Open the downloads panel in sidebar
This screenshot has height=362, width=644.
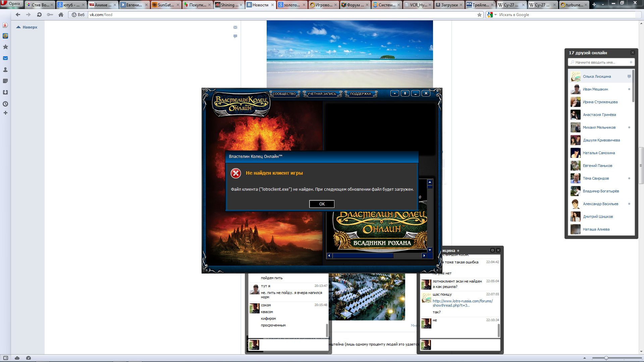pos(5,92)
